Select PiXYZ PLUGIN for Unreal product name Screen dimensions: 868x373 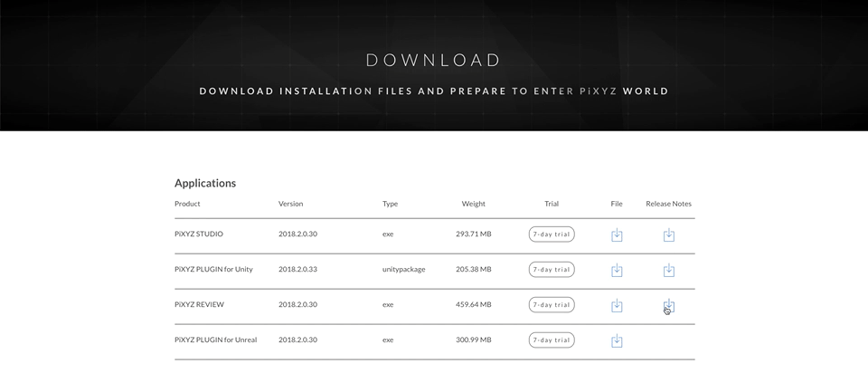pyautogui.click(x=215, y=340)
